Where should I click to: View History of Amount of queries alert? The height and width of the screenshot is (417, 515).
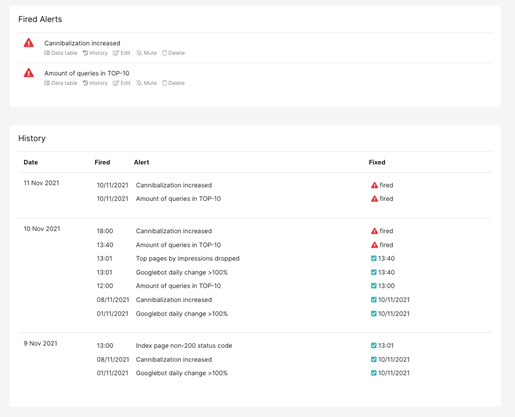pyautogui.click(x=95, y=83)
